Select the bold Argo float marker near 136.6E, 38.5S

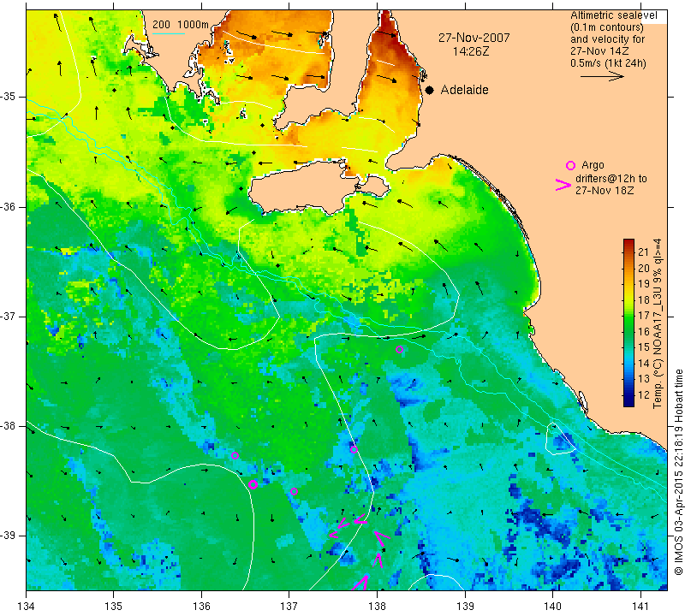(x=253, y=484)
